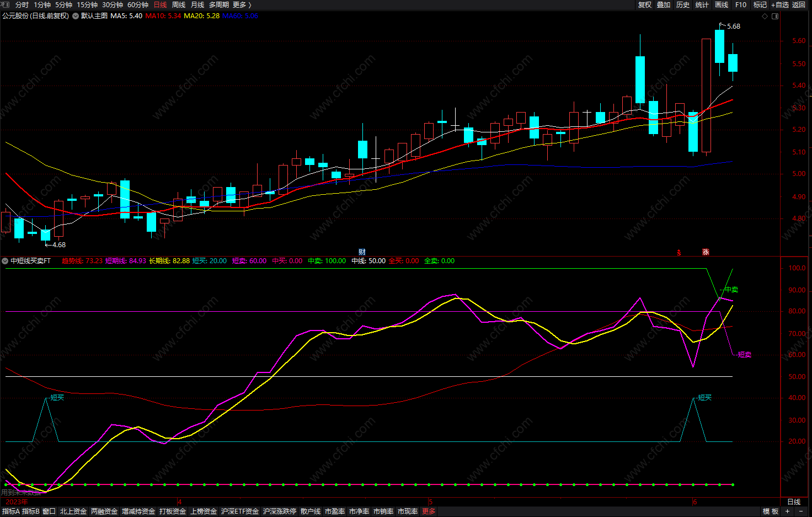
Task: Open the 打板资金 indicator
Action: click(x=173, y=511)
